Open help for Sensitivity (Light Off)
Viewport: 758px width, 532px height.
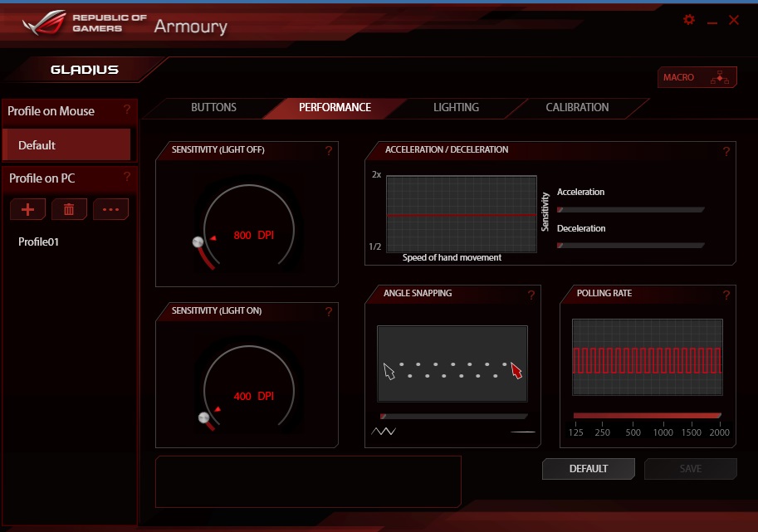coord(329,151)
